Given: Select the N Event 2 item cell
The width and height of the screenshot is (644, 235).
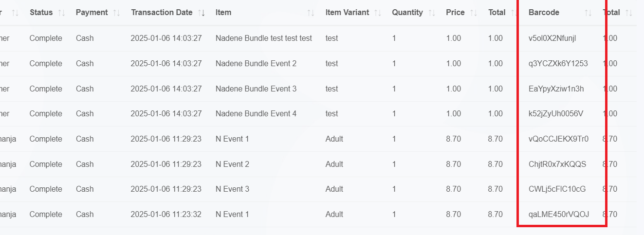Looking at the screenshot, I should (232, 164).
